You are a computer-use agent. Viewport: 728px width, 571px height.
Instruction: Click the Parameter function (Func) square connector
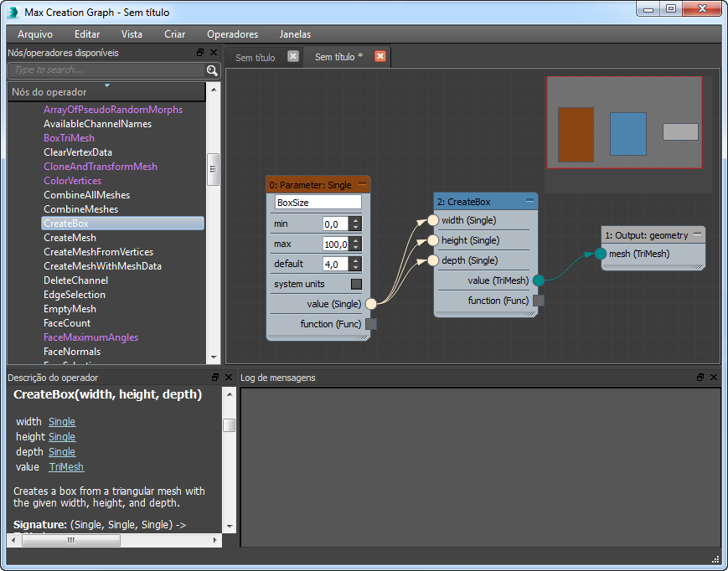click(371, 324)
